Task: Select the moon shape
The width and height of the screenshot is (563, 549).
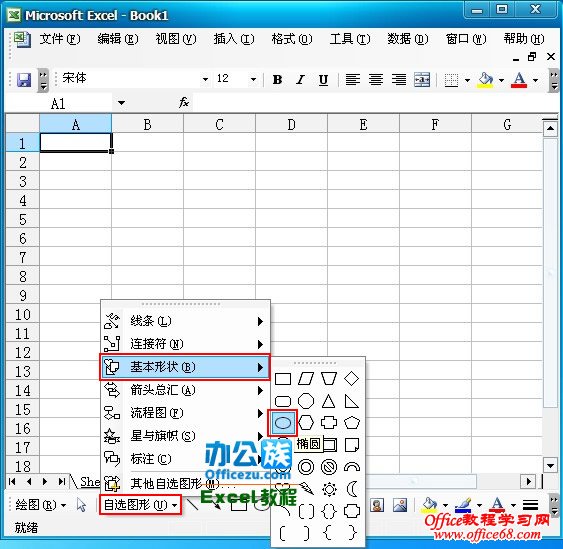Action: [x=352, y=489]
